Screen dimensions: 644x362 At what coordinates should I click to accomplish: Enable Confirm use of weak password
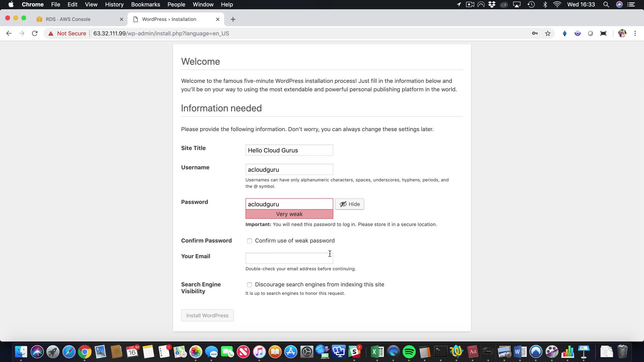250,241
